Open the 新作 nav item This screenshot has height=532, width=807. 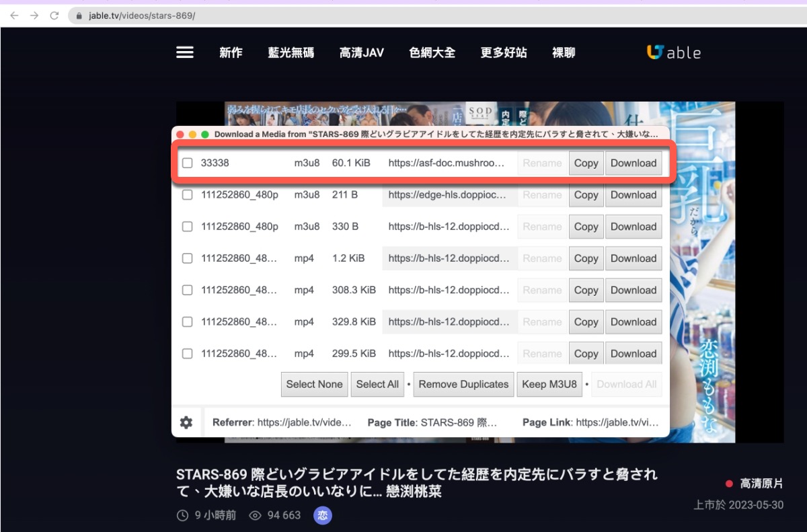(x=231, y=52)
